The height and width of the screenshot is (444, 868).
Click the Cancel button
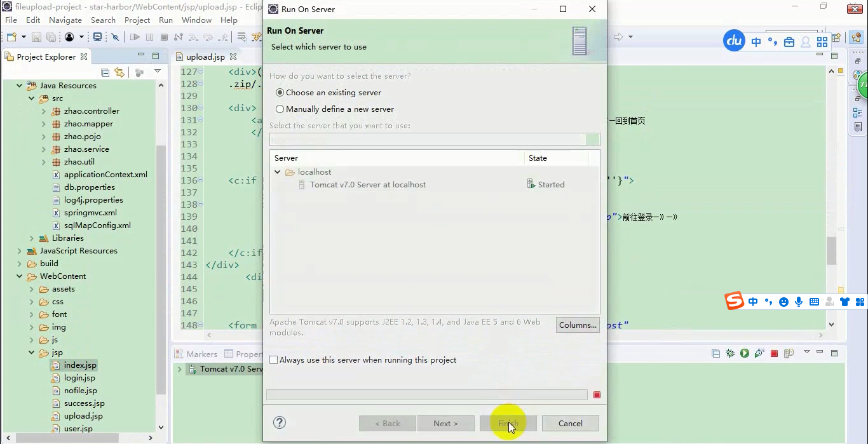pos(571,424)
